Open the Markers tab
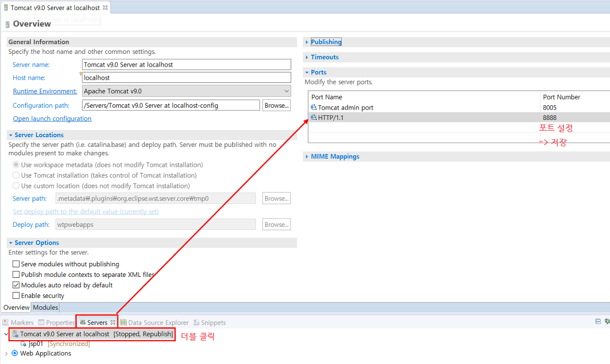The width and height of the screenshot is (610, 364). coord(18,323)
